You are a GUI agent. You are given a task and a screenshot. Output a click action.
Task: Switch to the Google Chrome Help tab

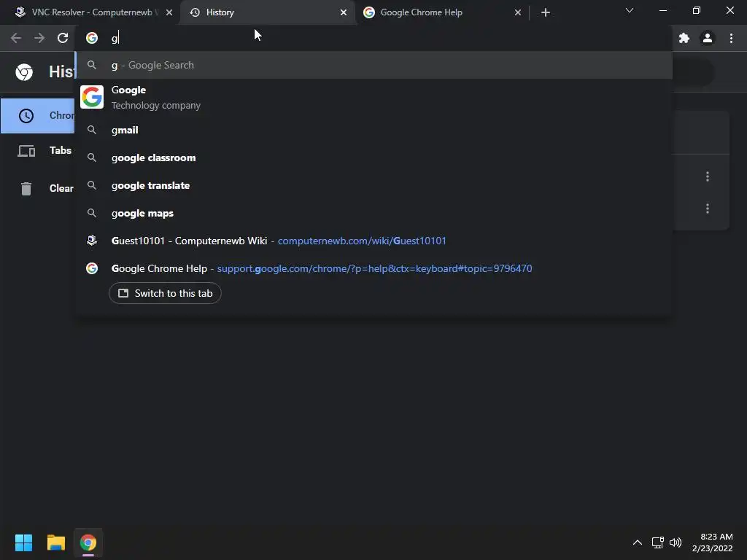pyautogui.click(x=441, y=12)
